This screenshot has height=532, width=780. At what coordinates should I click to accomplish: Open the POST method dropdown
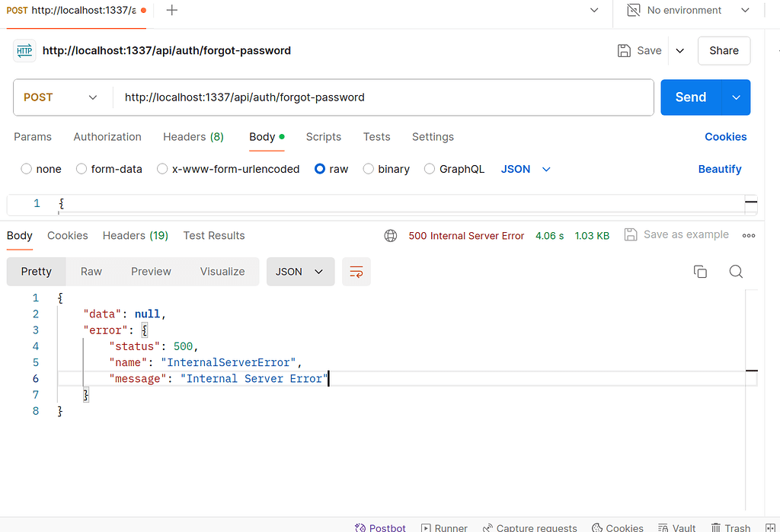[62, 97]
